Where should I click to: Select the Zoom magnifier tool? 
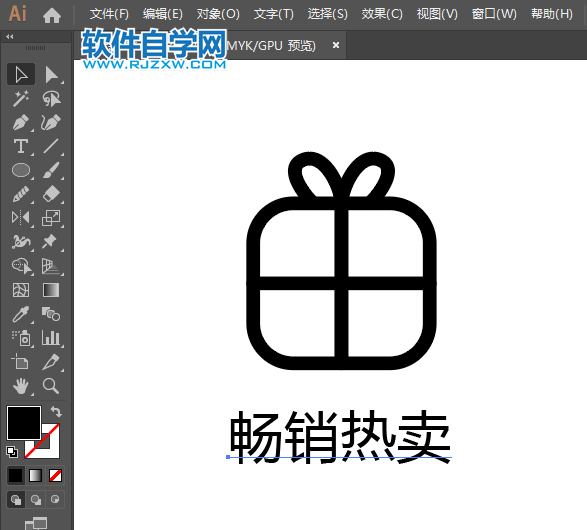[x=51, y=386]
